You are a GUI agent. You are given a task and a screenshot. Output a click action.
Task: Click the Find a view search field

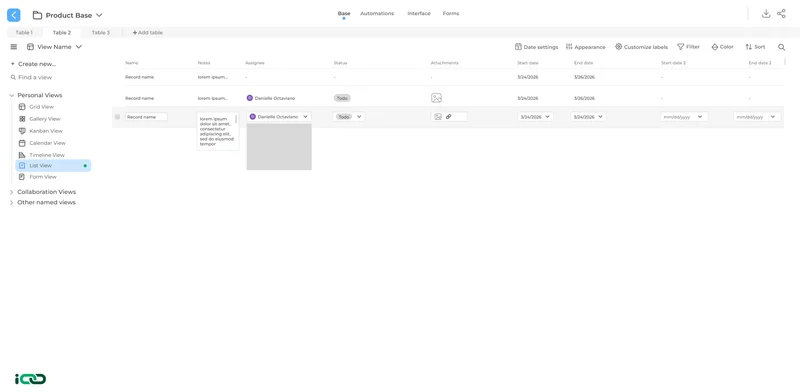[32, 78]
